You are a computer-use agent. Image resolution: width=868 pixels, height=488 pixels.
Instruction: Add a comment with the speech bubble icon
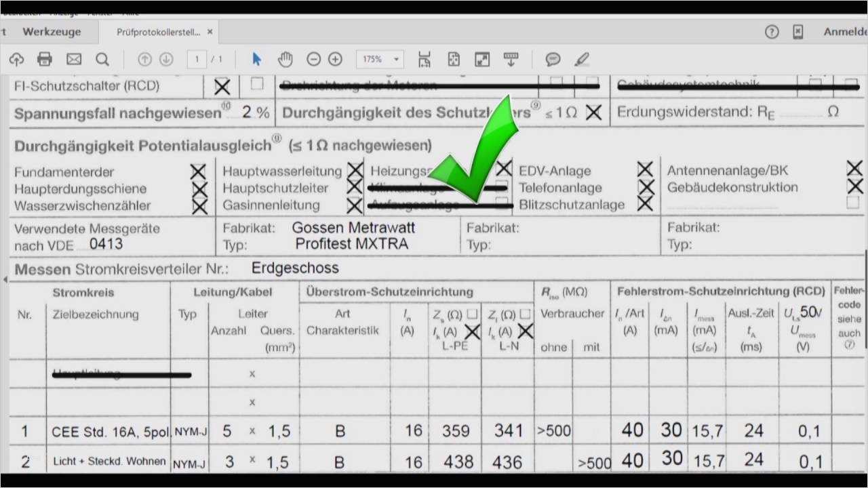553,60
